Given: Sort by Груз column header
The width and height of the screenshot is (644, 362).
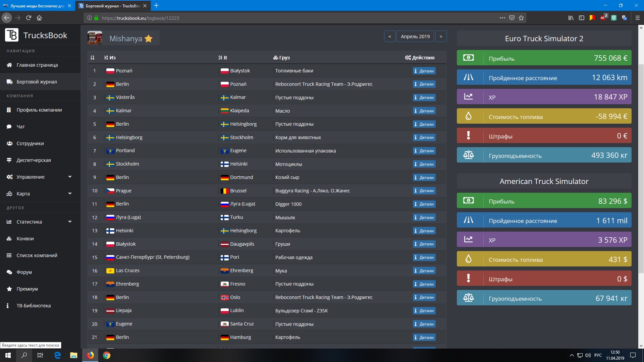Looking at the screenshot, I should tap(281, 58).
